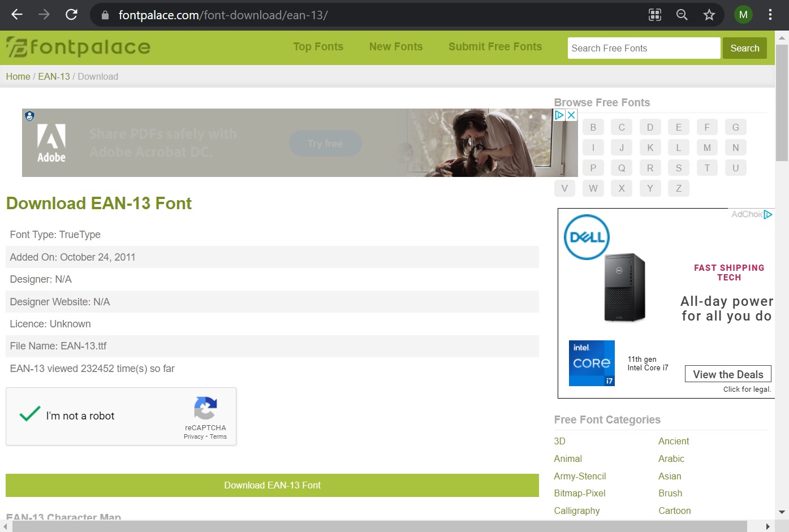Click the Download EAN-13 Font button
This screenshot has width=789, height=532.
pyautogui.click(x=272, y=485)
